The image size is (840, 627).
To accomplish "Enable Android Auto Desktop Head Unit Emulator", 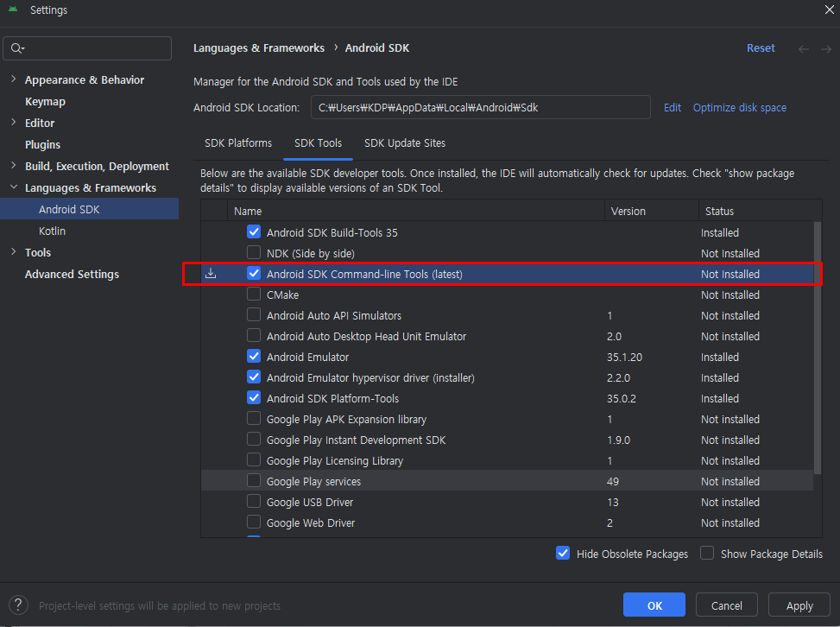I will tap(254, 335).
